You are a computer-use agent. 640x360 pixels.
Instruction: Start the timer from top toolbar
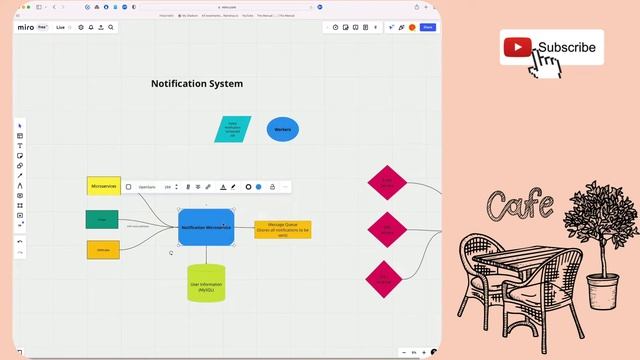pos(336,27)
